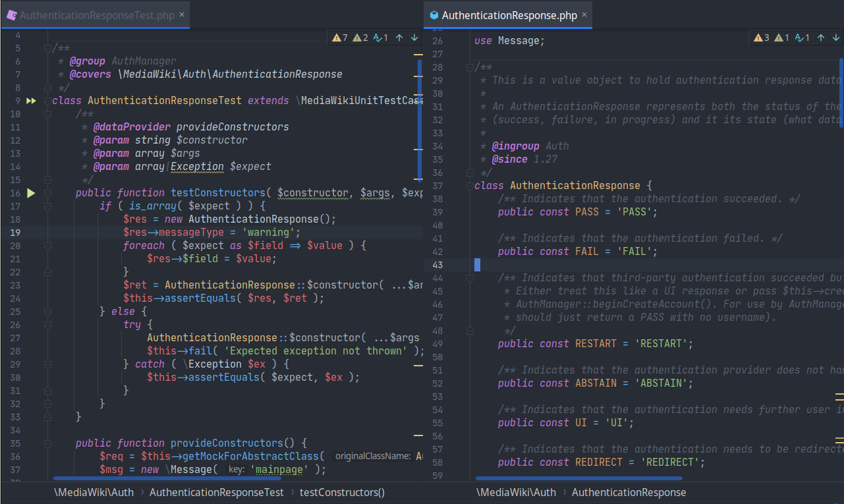Click the docblock end fold marker on line 15
The width and height of the screenshot is (844, 504).
[47, 180]
